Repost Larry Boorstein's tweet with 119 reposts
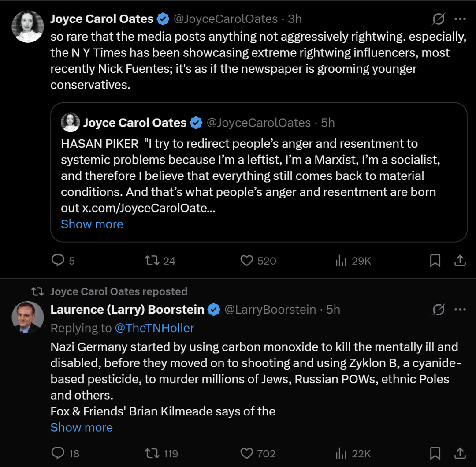The height and width of the screenshot is (467, 476). 161,453
